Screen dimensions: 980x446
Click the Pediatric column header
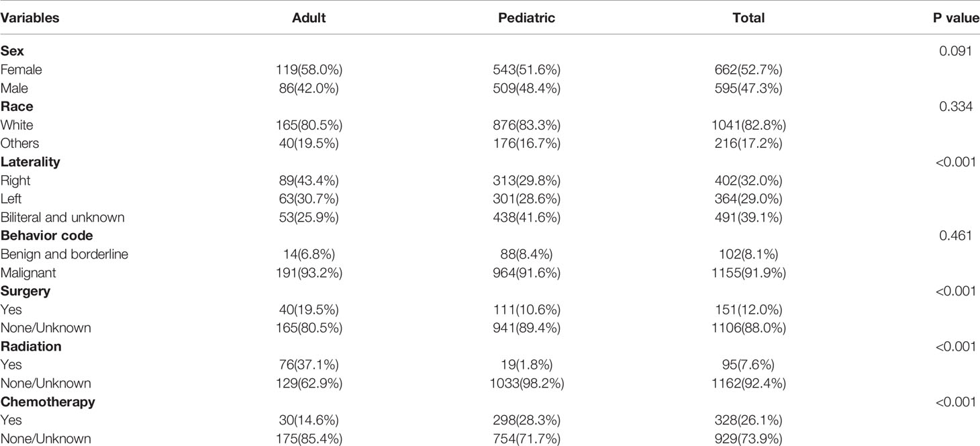(x=527, y=18)
